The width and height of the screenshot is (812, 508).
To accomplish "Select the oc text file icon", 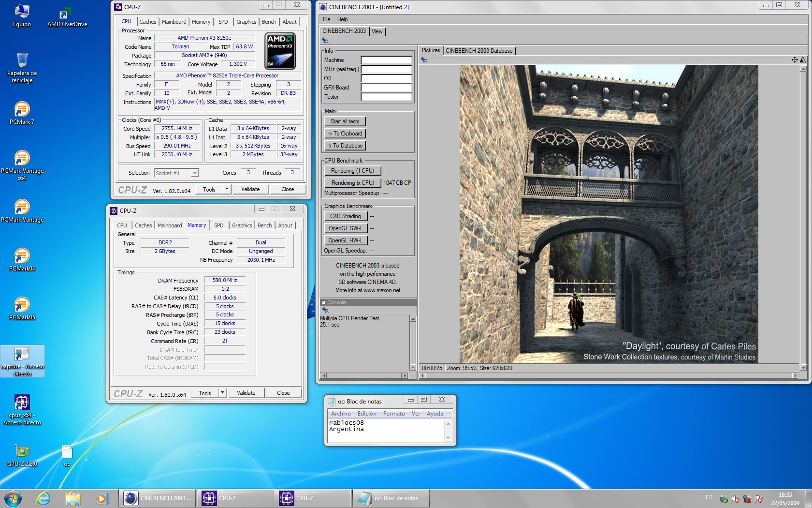I will click(x=67, y=455).
